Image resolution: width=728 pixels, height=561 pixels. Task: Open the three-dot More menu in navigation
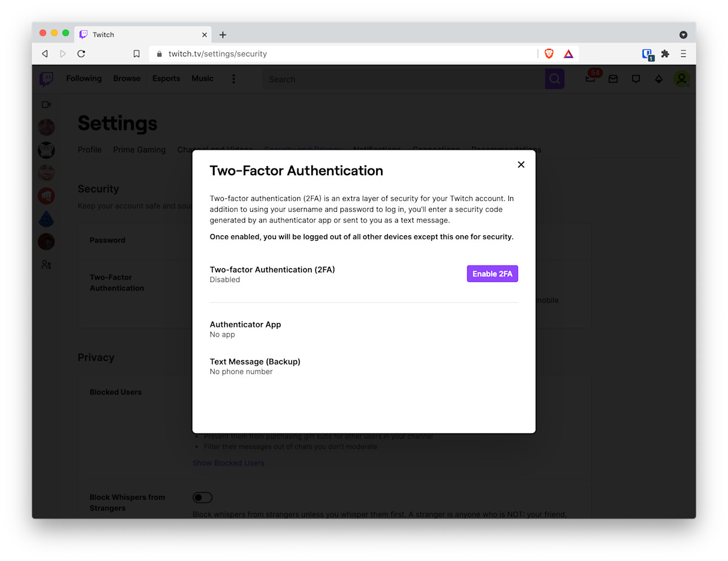pyautogui.click(x=234, y=79)
